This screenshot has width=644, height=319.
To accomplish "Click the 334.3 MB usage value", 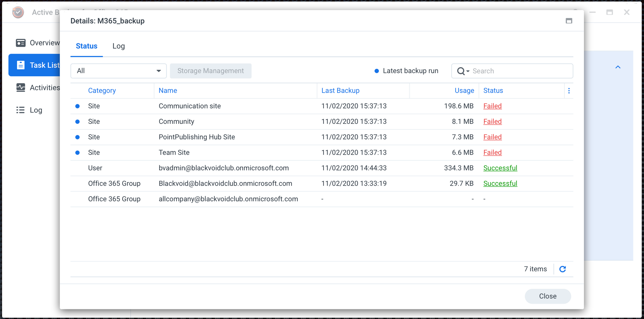I will (x=459, y=168).
